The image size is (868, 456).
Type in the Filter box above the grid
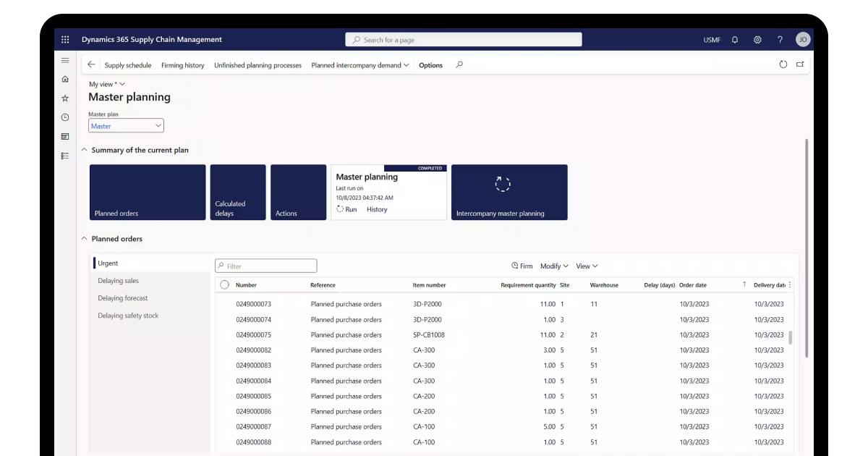265,265
